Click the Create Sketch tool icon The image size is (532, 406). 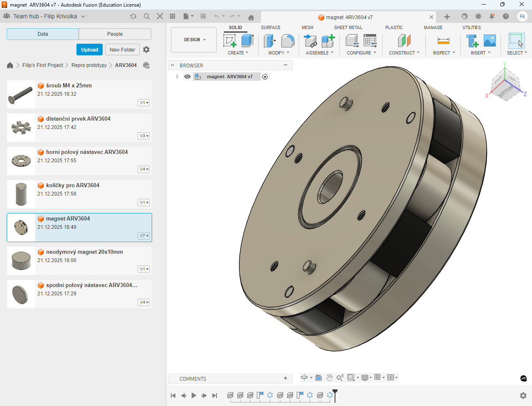pyautogui.click(x=230, y=41)
